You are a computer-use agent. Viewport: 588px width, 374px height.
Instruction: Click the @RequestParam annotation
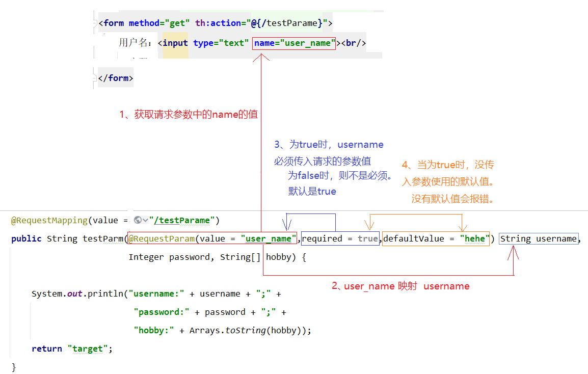coord(162,239)
